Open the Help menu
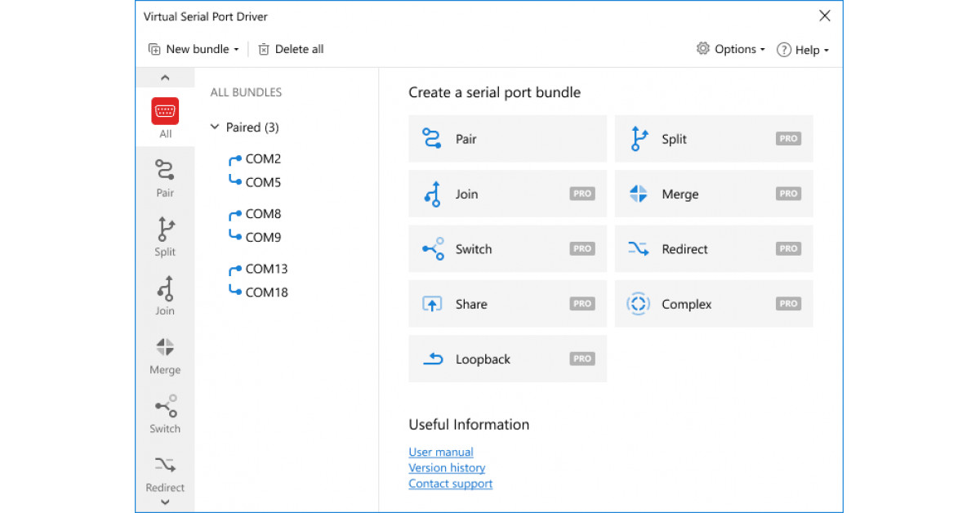Image resolution: width=980 pixels, height=513 pixels. (x=803, y=49)
